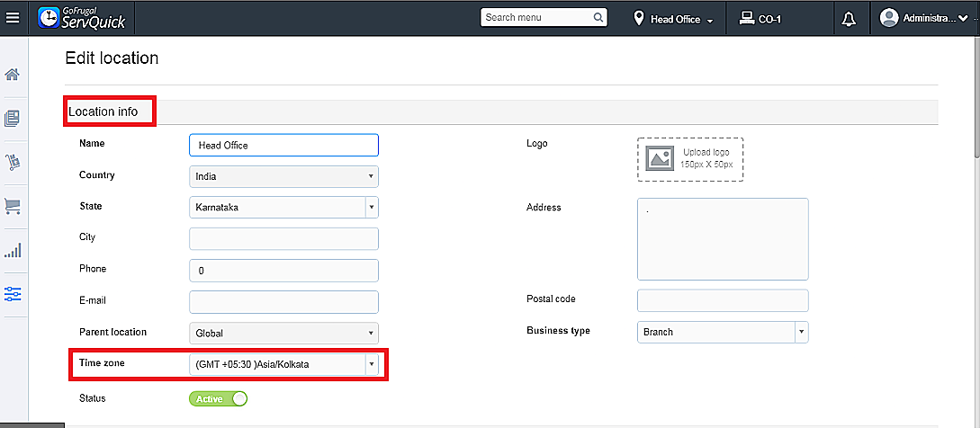Image resolution: width=980 pixels, height=428 pixels.
Task: Go to Home in sidebar
Action: 13,75
